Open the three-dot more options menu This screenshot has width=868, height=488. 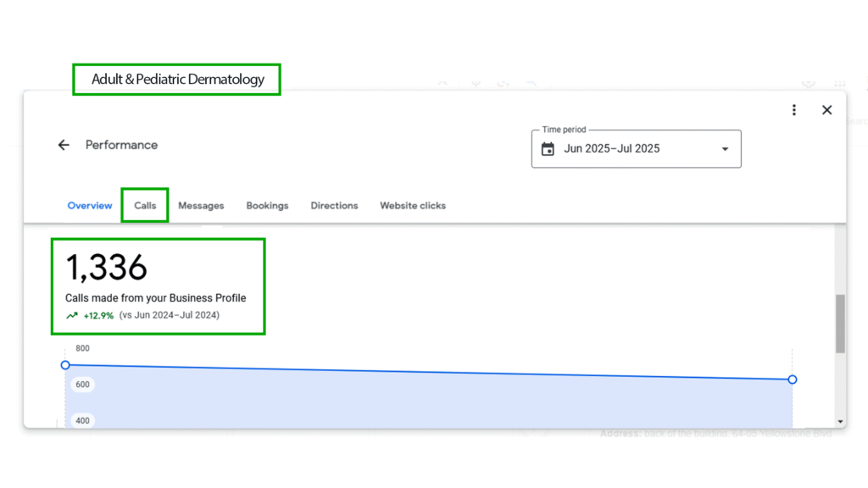(x=794, y=110)
